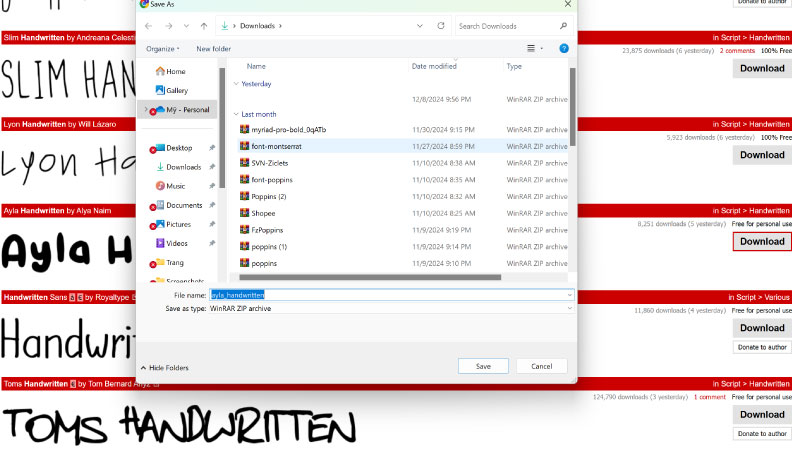This screenshot has width=800, height=450.
Task: Unpin Videos using its pin icon
Action: coord(212,243)
